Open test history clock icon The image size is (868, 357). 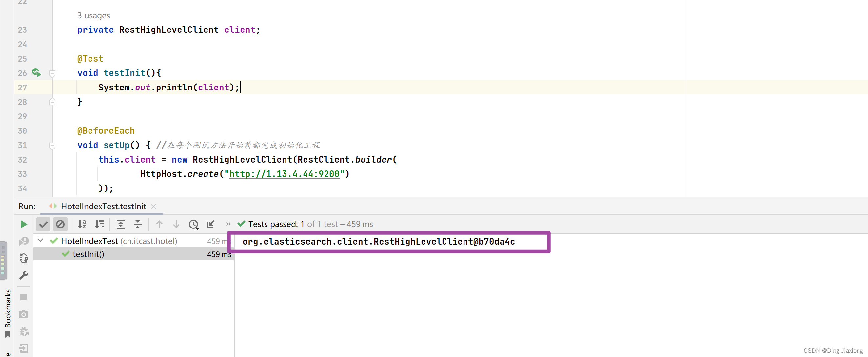(194, 225)
